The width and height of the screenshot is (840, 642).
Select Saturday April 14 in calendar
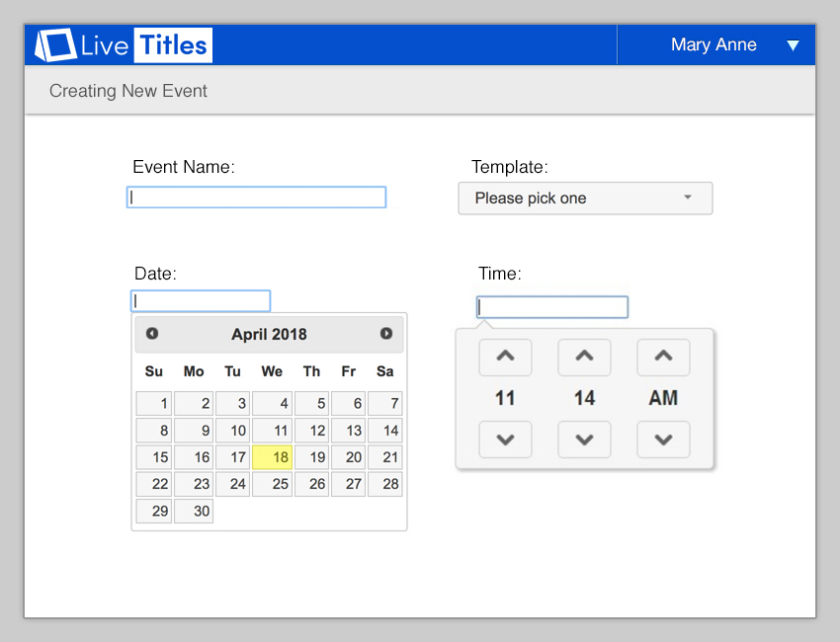(x=385, y=431)
